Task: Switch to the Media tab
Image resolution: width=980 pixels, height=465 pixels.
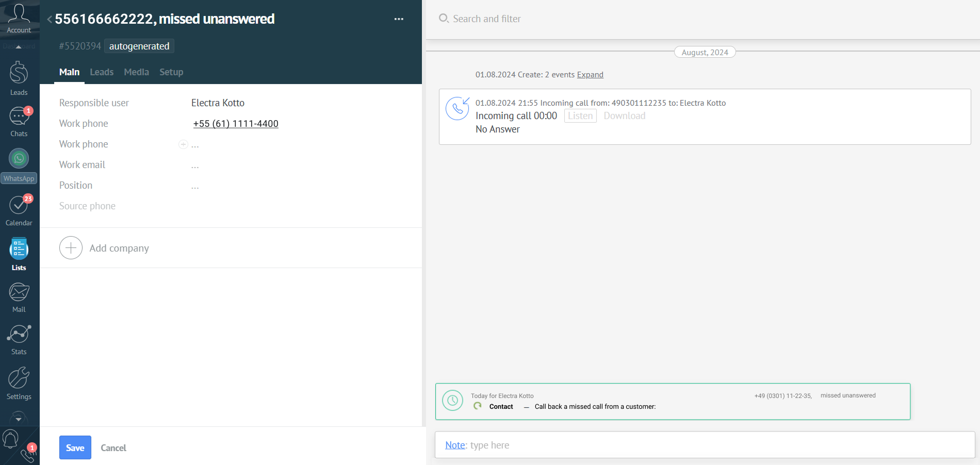Action: 136,72
